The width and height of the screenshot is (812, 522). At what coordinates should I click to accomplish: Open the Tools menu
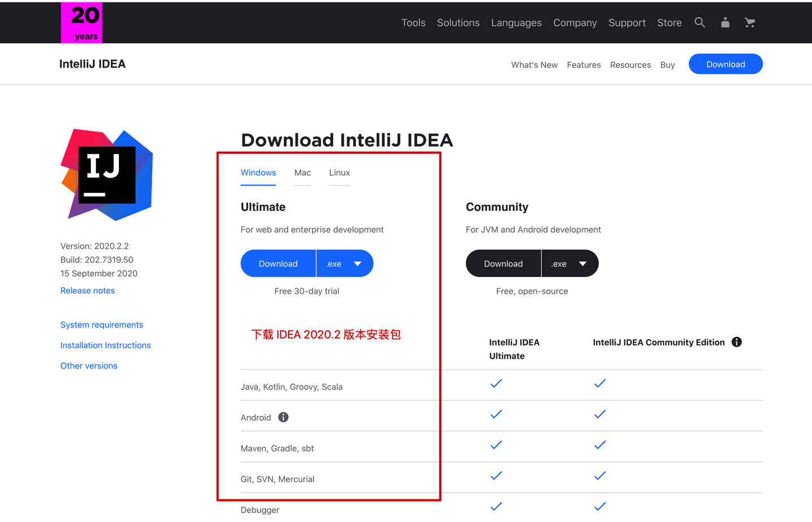[x=413, y=23]
